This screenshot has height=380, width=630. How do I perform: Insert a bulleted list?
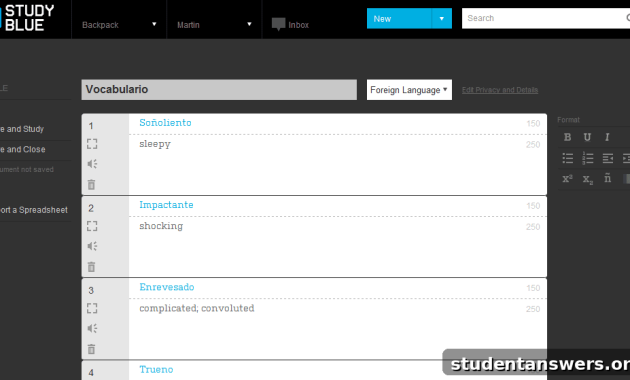click(x=567, y=158)
